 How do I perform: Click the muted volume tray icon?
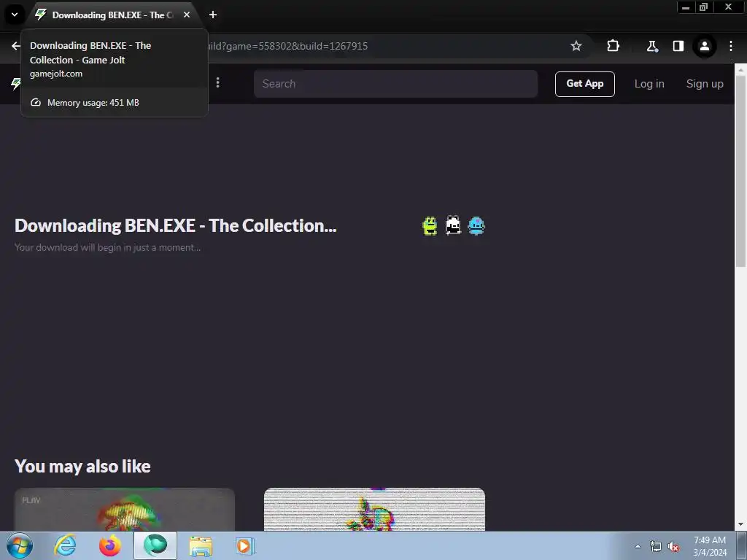673,547
